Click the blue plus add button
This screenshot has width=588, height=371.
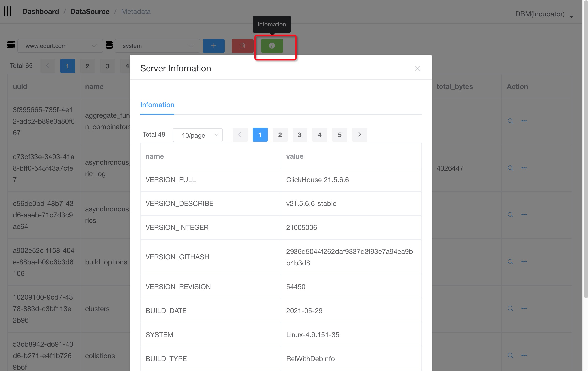coord(214,46)
